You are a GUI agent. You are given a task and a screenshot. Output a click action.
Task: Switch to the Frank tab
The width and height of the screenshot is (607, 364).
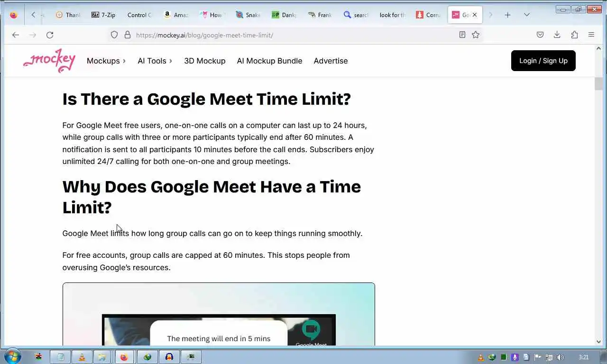click(320, 15)
